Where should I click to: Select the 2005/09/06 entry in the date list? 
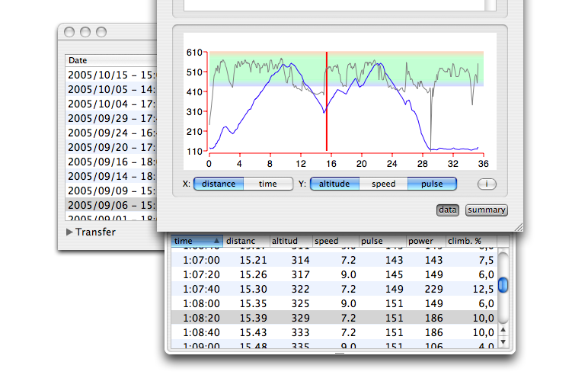coord(110,205)
